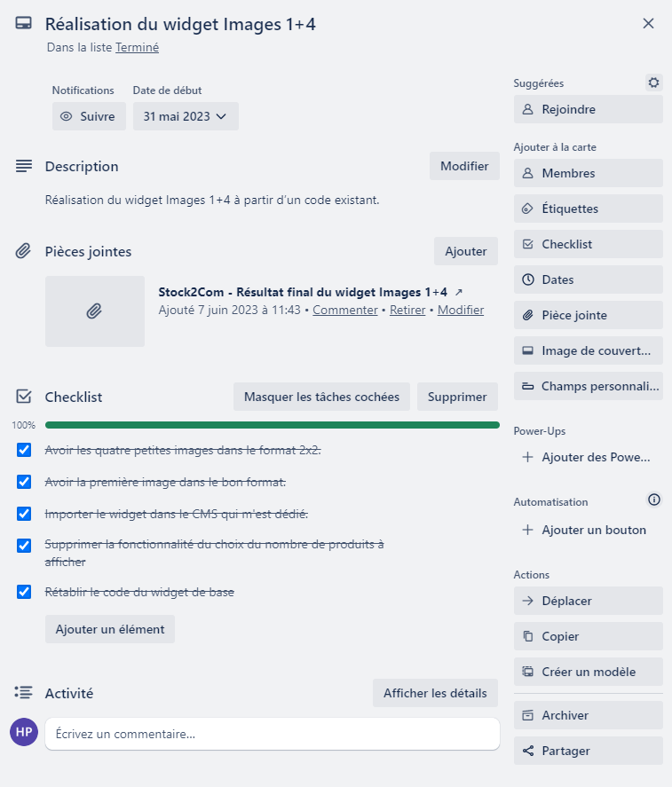Toggle the Suivre notifications watch button
672x787 pixels.
pyautogui.click(x=88, y=116)
